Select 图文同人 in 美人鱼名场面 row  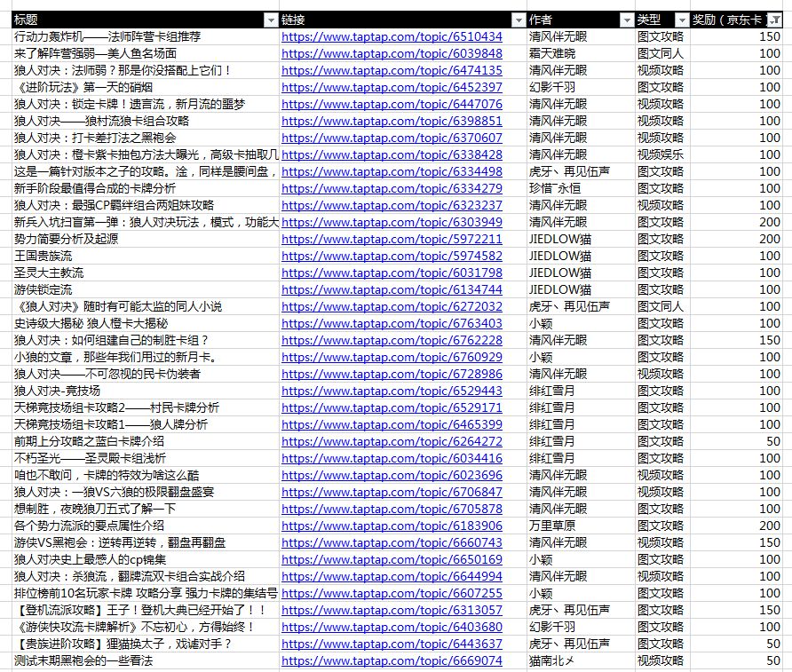[662, 53]
